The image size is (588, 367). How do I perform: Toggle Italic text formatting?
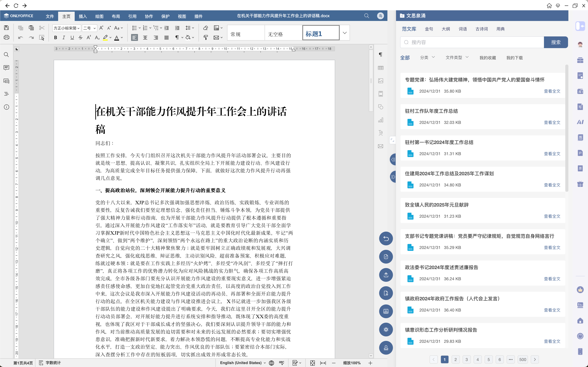point(64,37)
